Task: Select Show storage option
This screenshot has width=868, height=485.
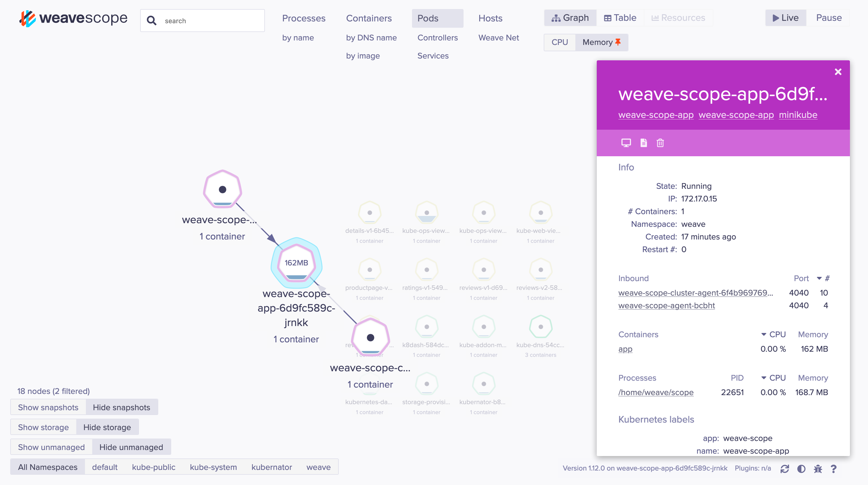Action: pos(43,427)
